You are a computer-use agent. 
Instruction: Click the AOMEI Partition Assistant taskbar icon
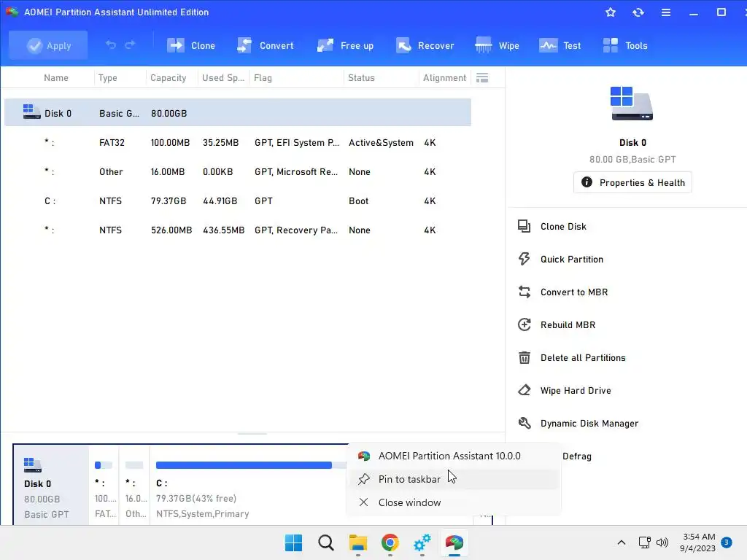point(454,542)
